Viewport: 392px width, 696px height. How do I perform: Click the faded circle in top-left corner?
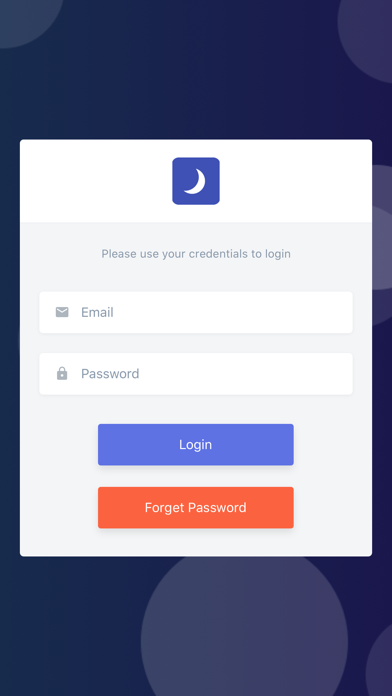(22, 18)
